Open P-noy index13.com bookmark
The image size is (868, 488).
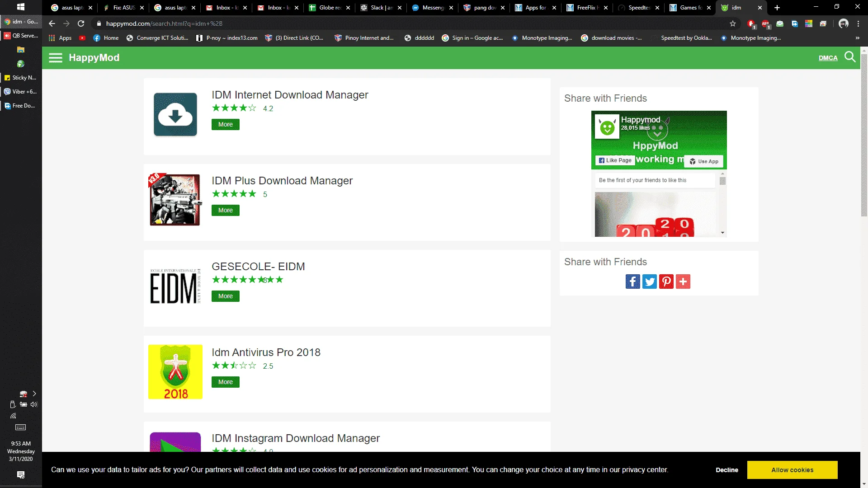click(227, 38)
